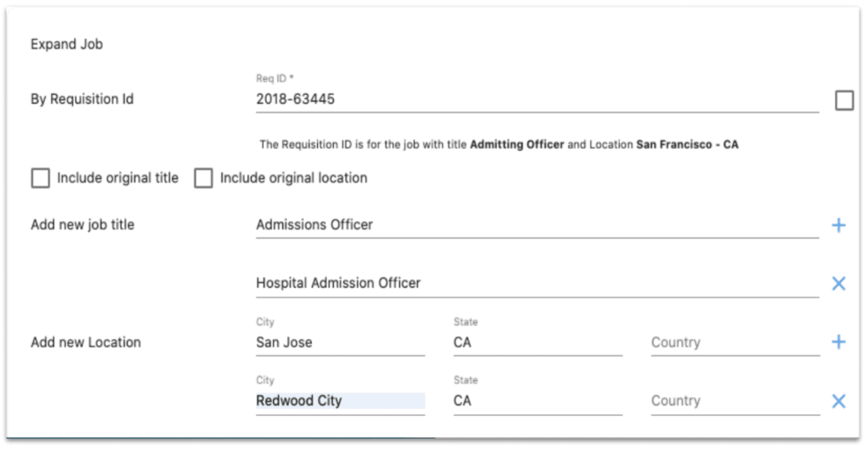The height and width of the screenshot is (449, 868).
Task: Remove Hospital Admission Officer title with X
Action: [838, 284]
